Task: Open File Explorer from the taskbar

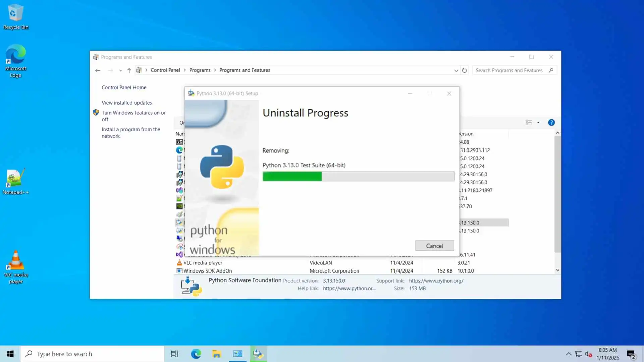Action: coord(217,354)
